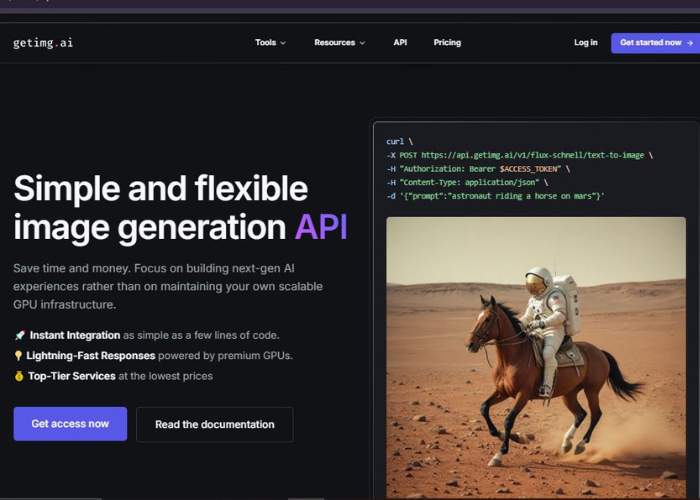Expand the Resources dropdown chevron

pyautogui.click(x=362, y=43)
